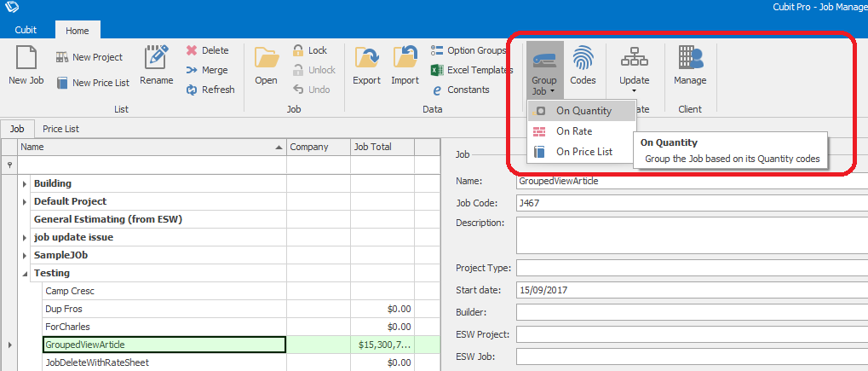Expand the SampleJOb tree node
This screenshot has width=868, height=371.
[x=24, y=255]
